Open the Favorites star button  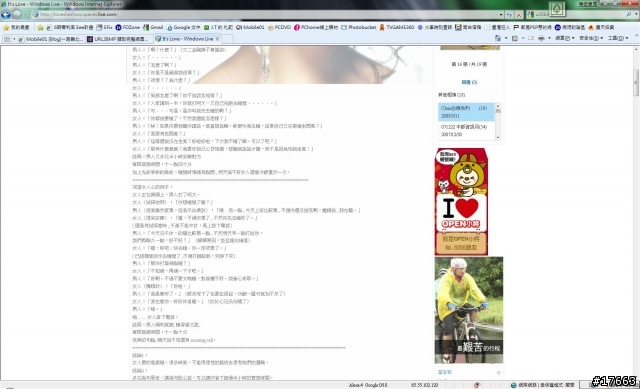point(6,27)
